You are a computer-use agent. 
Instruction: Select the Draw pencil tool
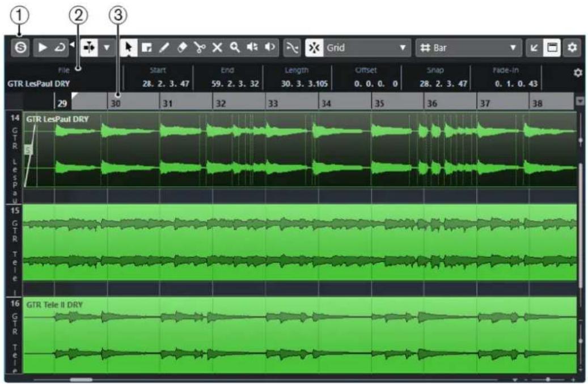(164, 48)
